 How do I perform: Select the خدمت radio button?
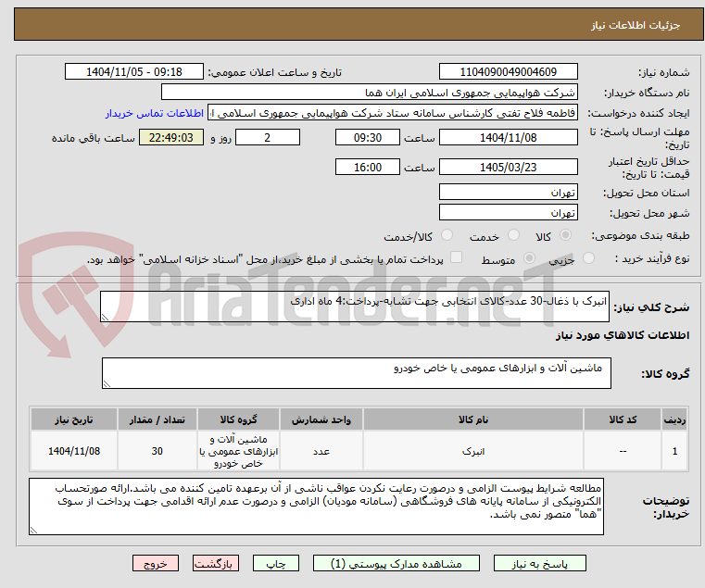click(x=513, y=235)
